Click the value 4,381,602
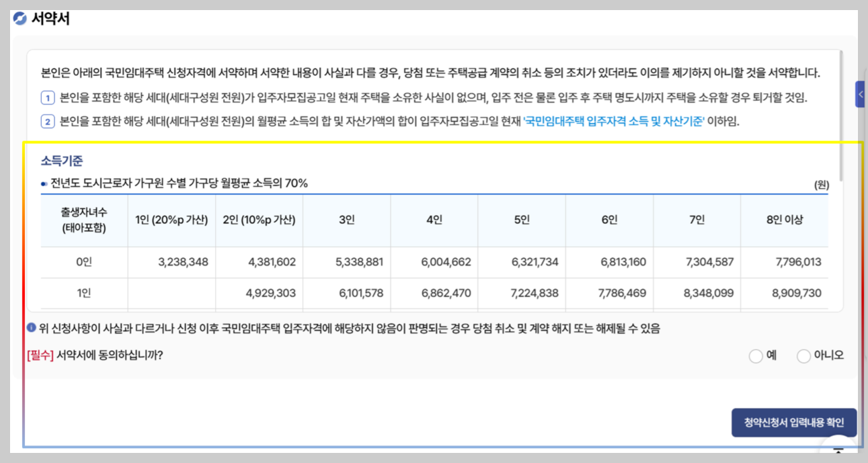This screenshot has width=868, height=463. 272,262
